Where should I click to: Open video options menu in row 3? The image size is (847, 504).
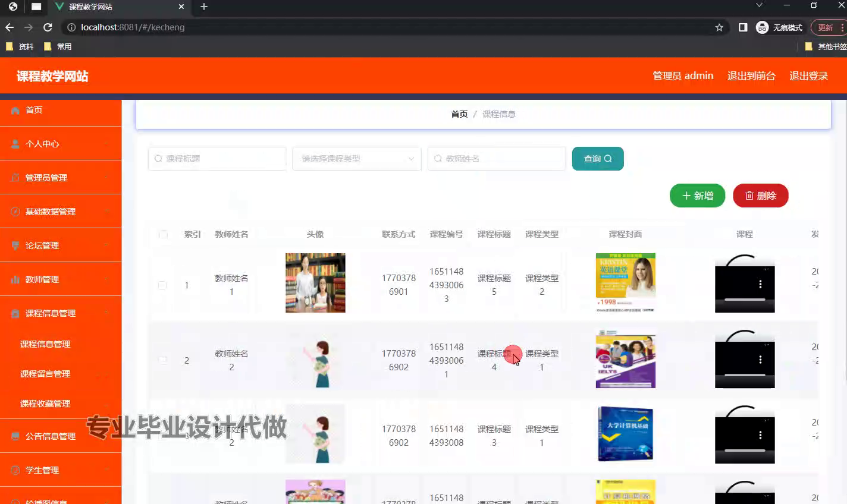point(760,435)
